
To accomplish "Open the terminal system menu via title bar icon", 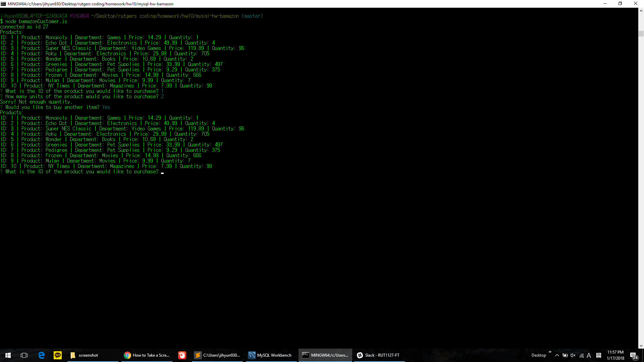I will (x=3, y=4).
